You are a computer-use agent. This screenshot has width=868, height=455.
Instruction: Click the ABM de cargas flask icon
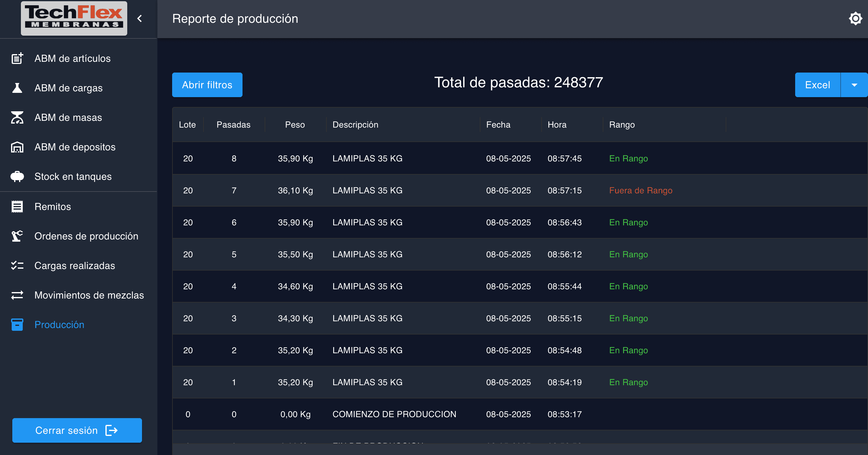17,88
